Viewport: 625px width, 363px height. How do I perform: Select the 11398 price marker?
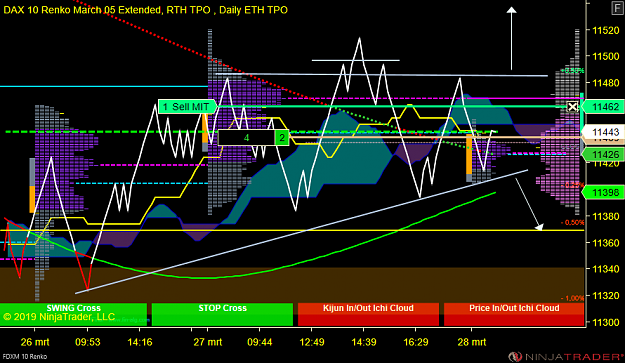pyautogui.click(x=603, y=193)
